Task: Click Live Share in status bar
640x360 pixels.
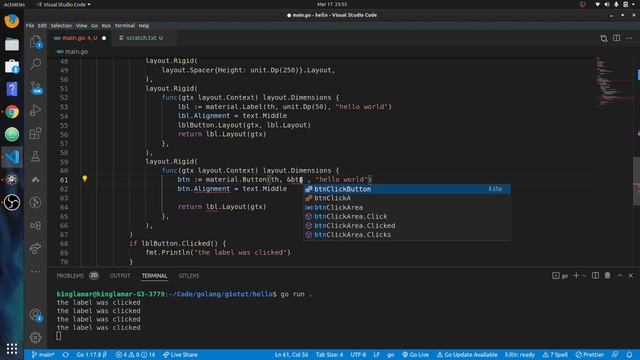Action: click(180, 355)
